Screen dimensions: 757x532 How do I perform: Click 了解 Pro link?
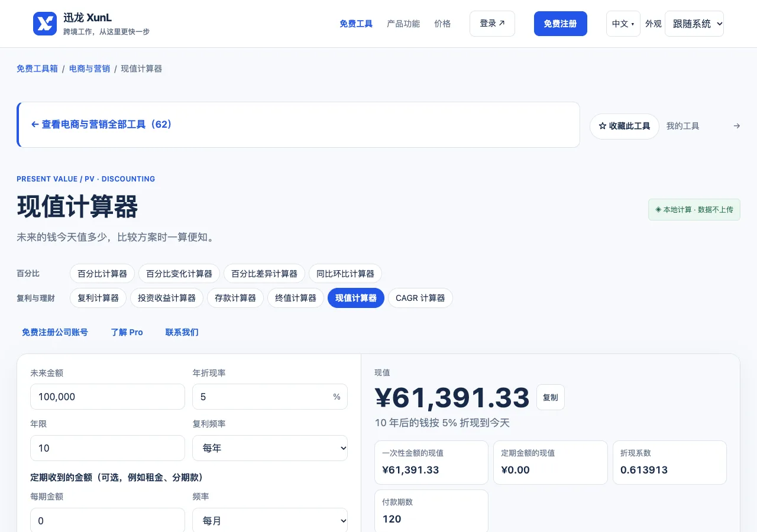coord(127,332)
